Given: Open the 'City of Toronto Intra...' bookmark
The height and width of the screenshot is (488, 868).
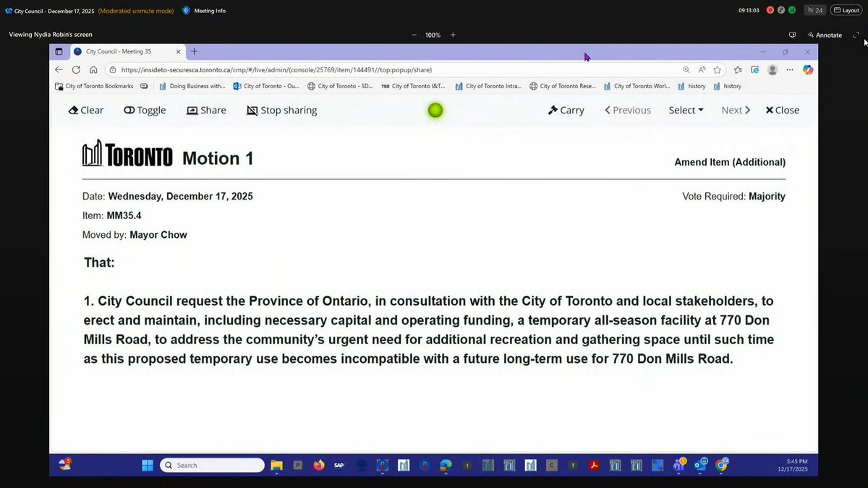Looking at the screenshot, I should point(488,86).
